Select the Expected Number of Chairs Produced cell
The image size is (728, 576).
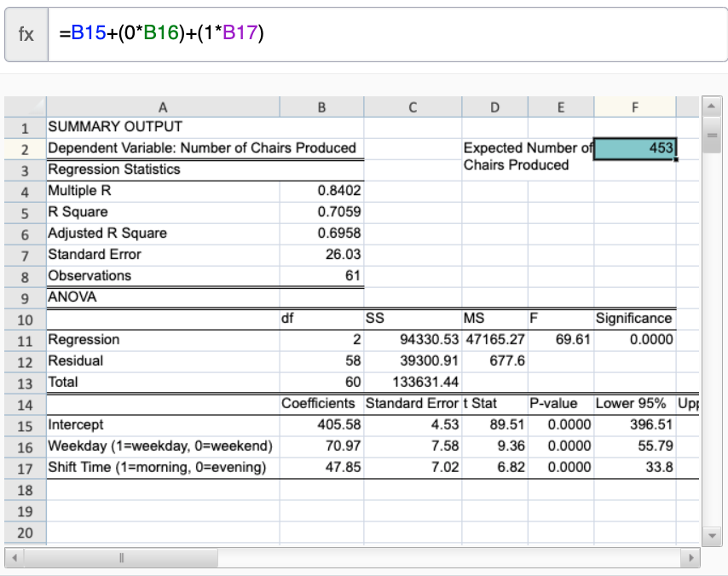pyautogui.click(x=633, y=147)
